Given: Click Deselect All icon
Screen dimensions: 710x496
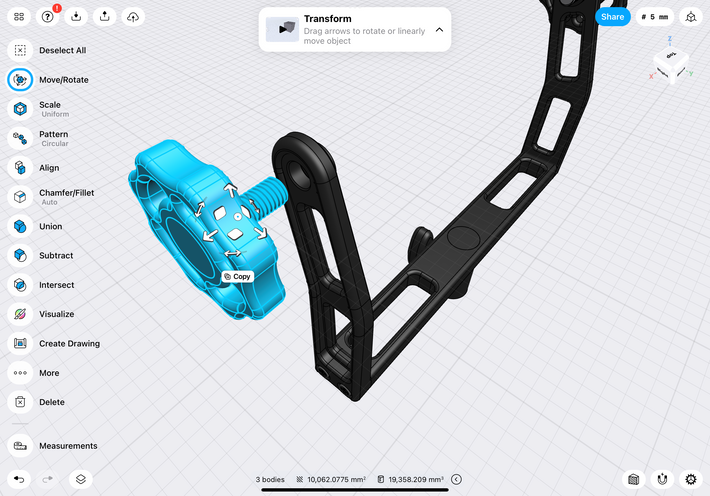Looking at the screenshot, I should 20,50.
